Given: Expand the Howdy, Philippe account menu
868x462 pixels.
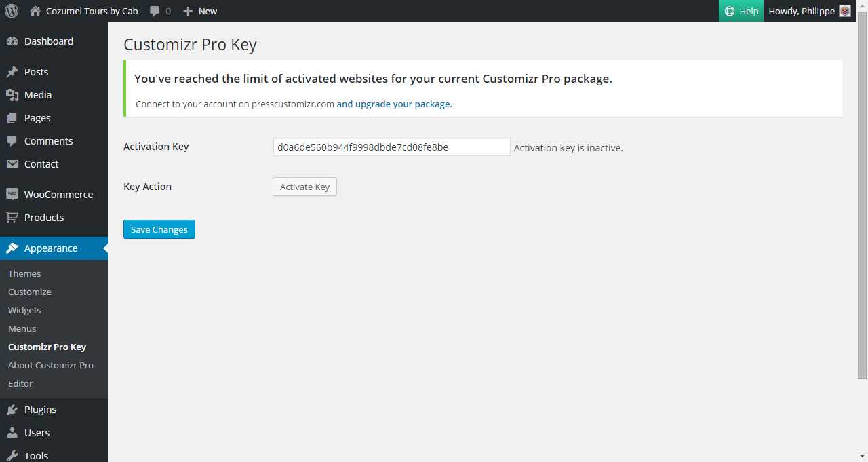Looking at the screenshot, I should [802, 11].
